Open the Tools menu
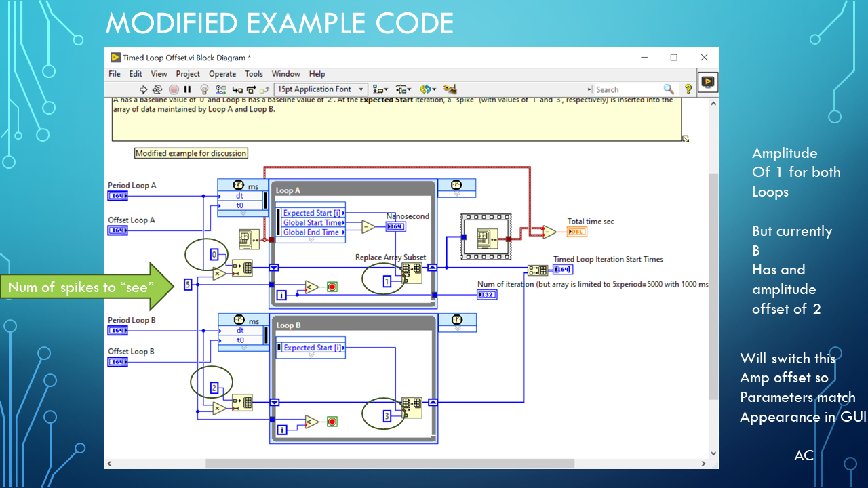868x488 pixels. point(254,74)
